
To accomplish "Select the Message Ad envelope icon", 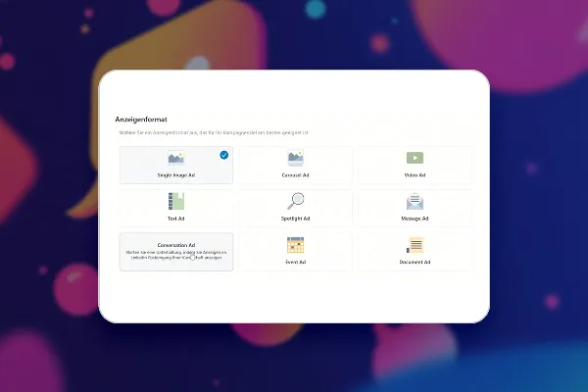I will (x=415, y=201).
